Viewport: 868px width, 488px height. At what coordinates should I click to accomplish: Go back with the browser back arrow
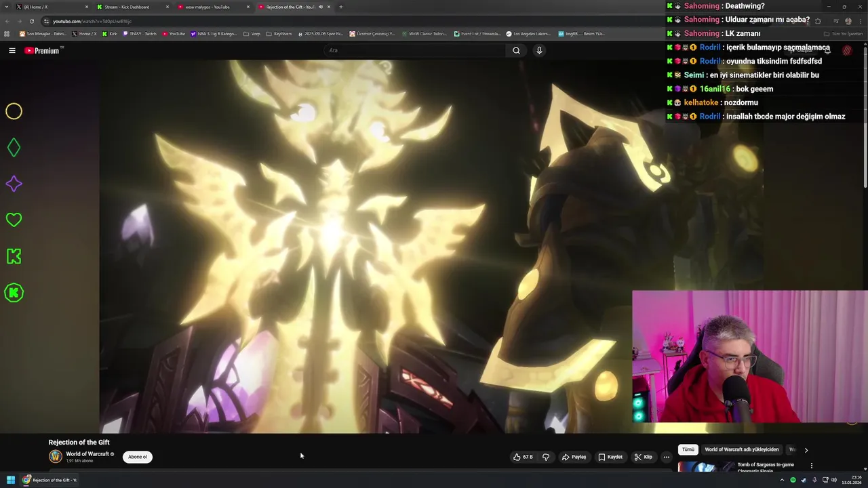tap(7, 21)
